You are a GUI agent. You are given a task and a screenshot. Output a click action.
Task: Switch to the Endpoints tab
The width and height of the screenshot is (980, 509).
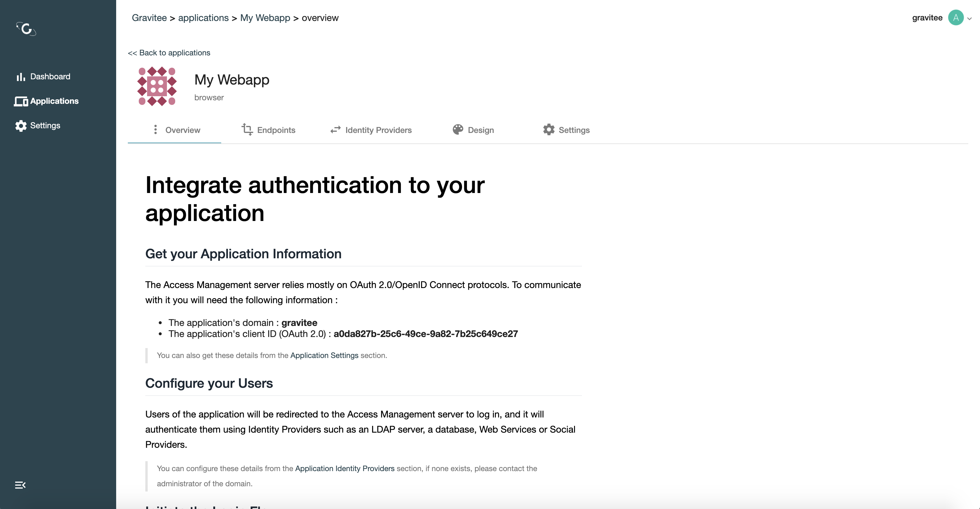276,130
